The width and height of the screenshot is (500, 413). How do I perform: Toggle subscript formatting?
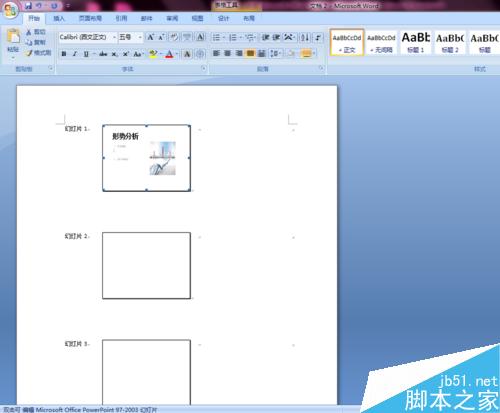(114, 54)
